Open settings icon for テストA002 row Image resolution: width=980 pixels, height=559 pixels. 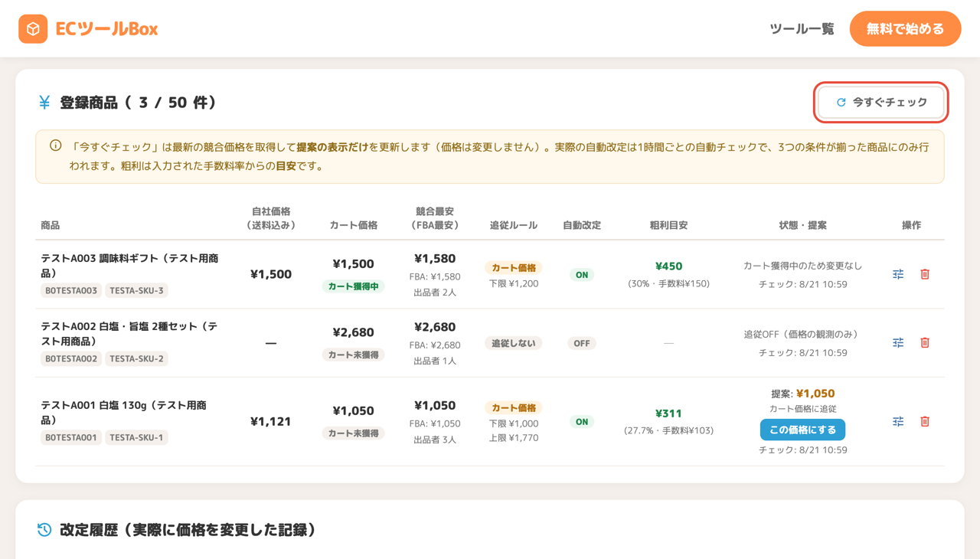[x=898, y=343]
